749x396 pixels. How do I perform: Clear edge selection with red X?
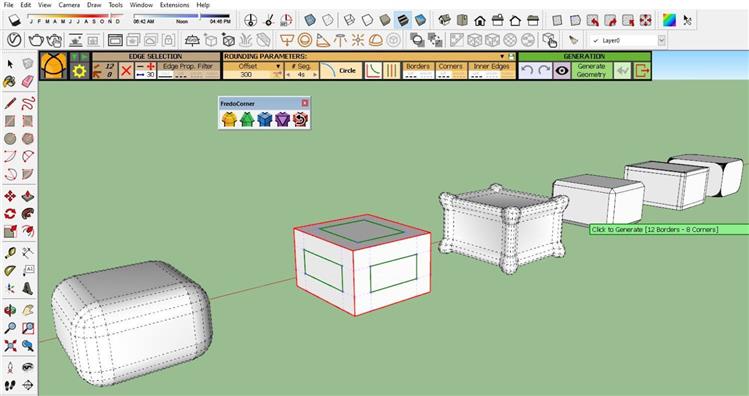[126, 71]
